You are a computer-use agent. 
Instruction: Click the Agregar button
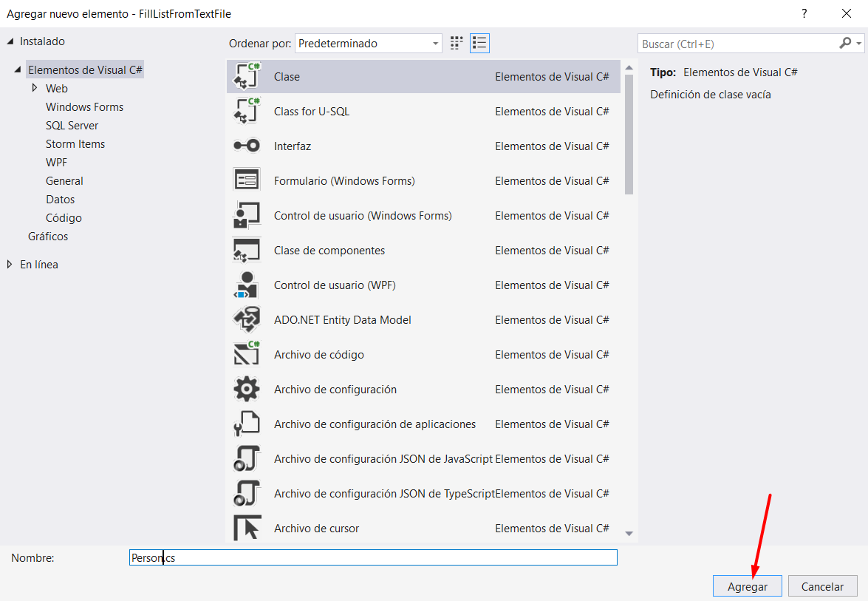pos(747,586)
